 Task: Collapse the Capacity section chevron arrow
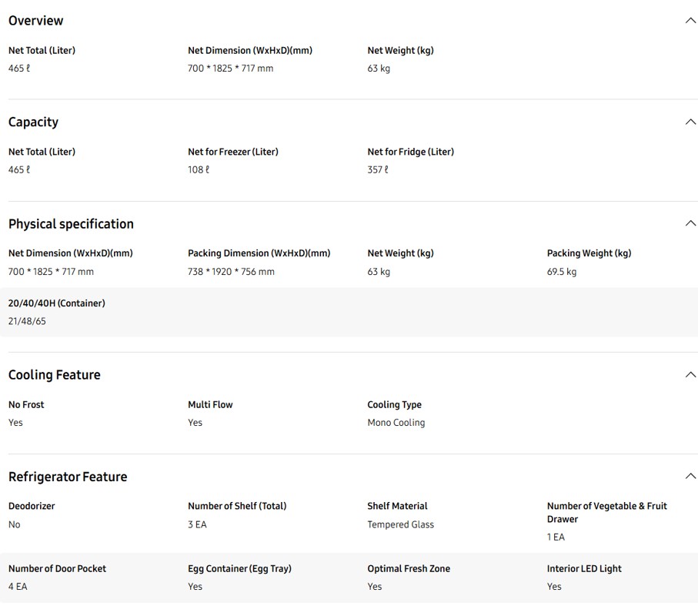pos(690,122)
